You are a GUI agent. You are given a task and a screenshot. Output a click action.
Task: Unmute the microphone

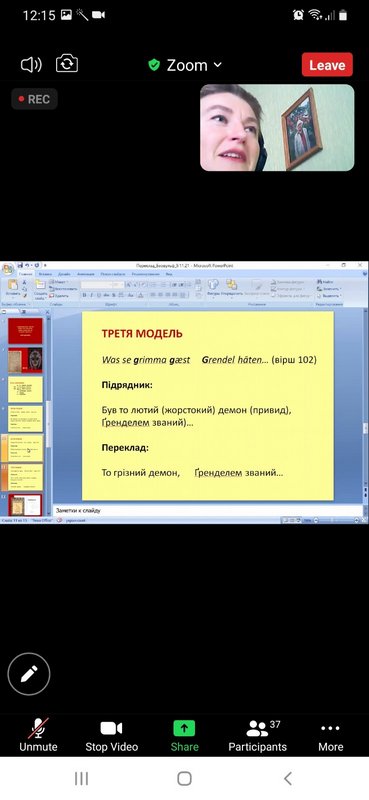(38, 735)
